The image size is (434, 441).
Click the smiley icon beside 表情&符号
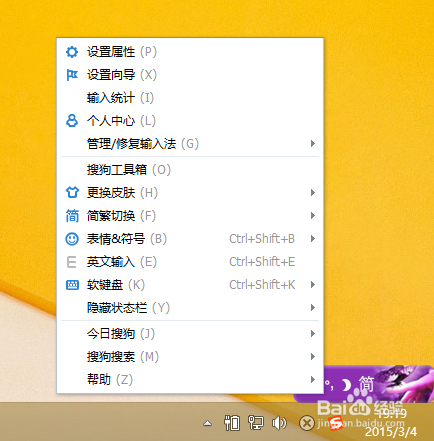coord(72,239)
